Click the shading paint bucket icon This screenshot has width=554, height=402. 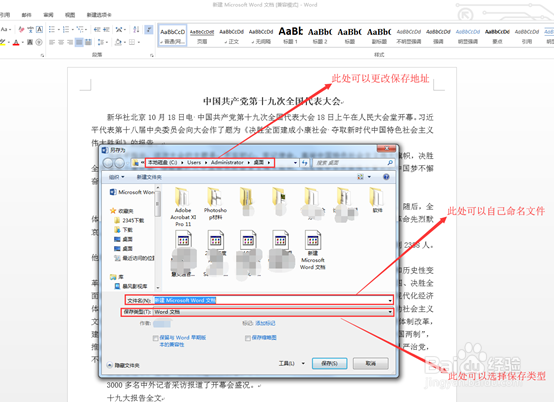point(118,42)
